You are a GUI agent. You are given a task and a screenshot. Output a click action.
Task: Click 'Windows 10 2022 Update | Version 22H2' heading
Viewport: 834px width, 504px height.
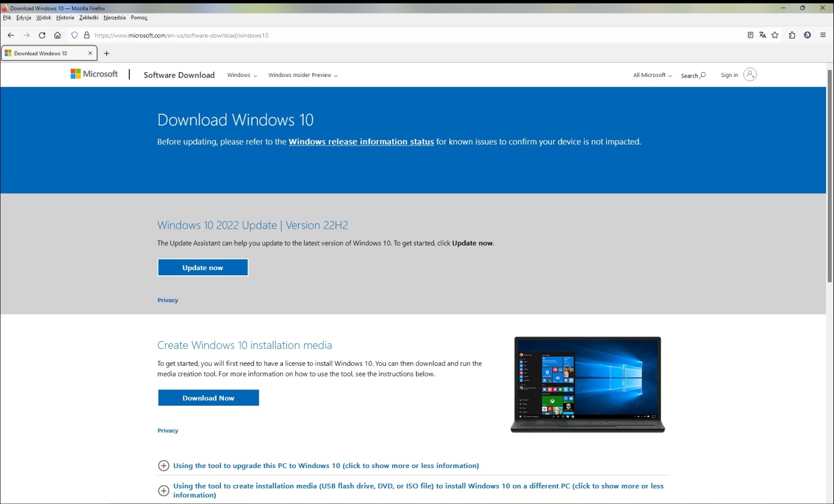(253, 225)
